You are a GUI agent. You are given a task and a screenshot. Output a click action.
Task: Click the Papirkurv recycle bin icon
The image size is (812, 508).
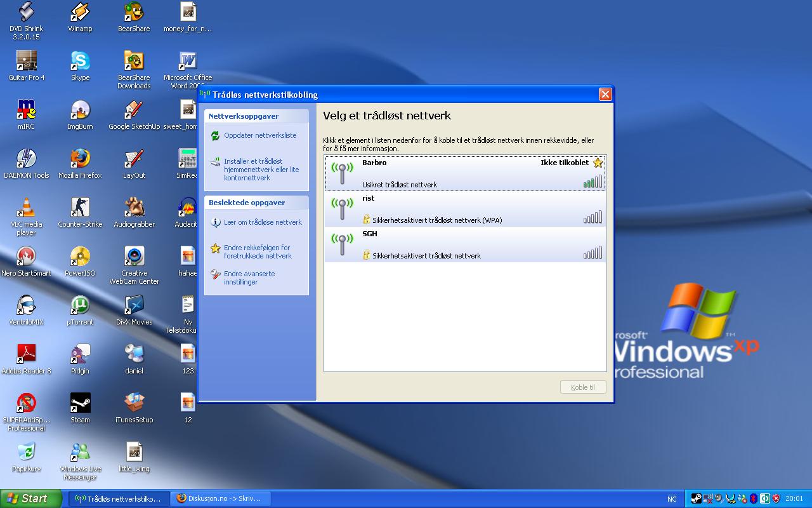click(26, 457)
